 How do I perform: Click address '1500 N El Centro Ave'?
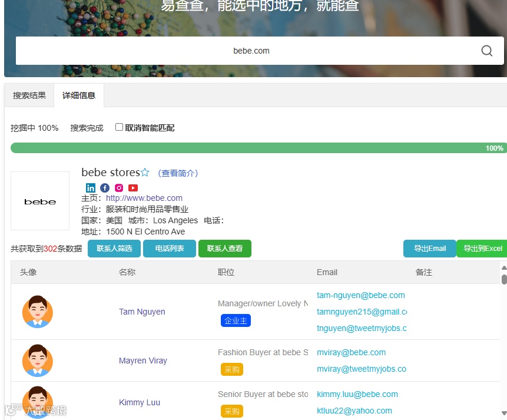pos(145,232)
